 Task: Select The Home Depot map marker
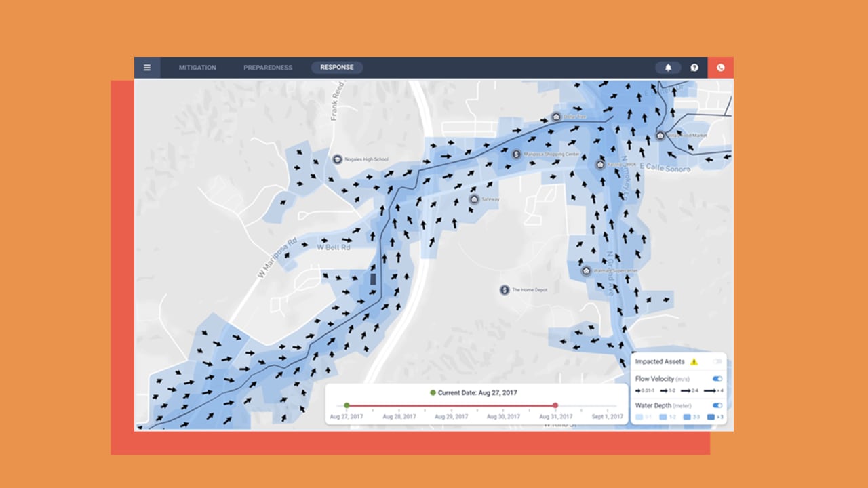(505, 290)
